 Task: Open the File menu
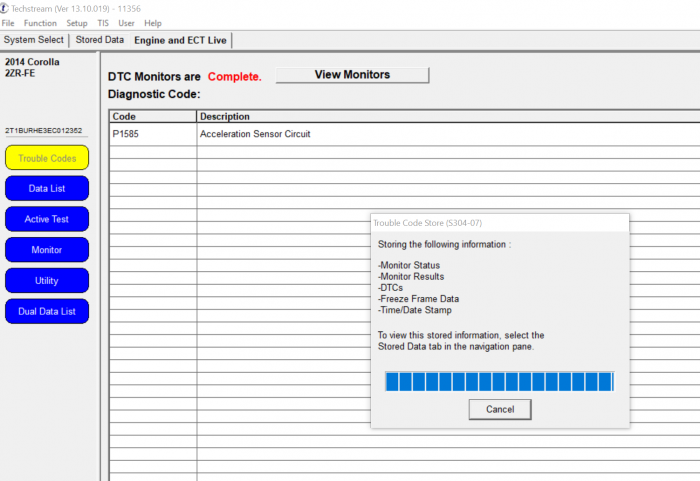point(8,23)
